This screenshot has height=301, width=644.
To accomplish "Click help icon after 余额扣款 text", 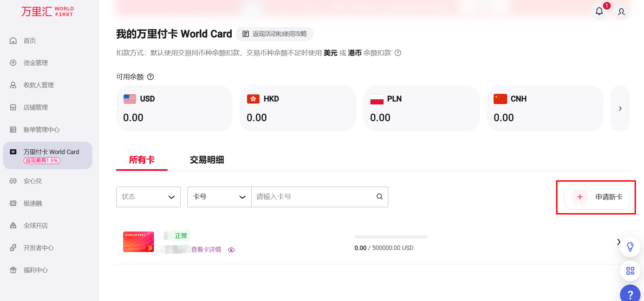I will click(398, 53).
